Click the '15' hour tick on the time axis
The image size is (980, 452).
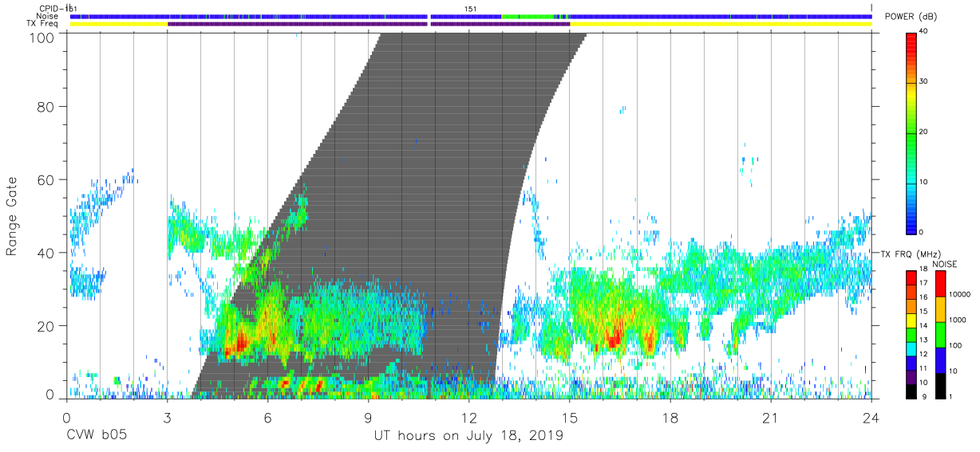(x=570, y=417)
